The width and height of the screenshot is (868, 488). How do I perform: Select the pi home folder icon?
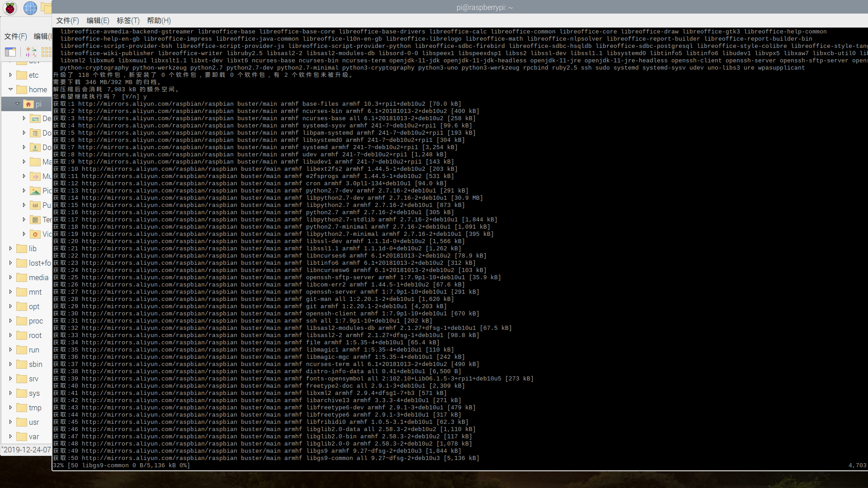click(28, 104)
